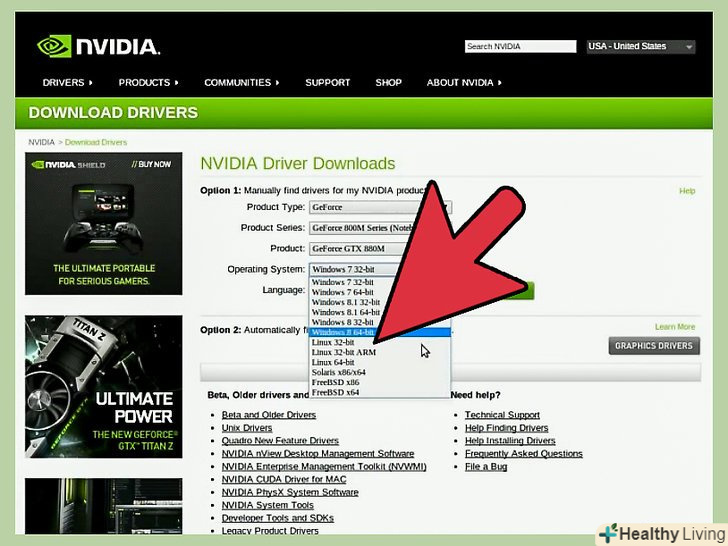Choose Linux 64-bit option
Image resolution: width=728 pixels, height=546 pixels.
coord(380,362)
